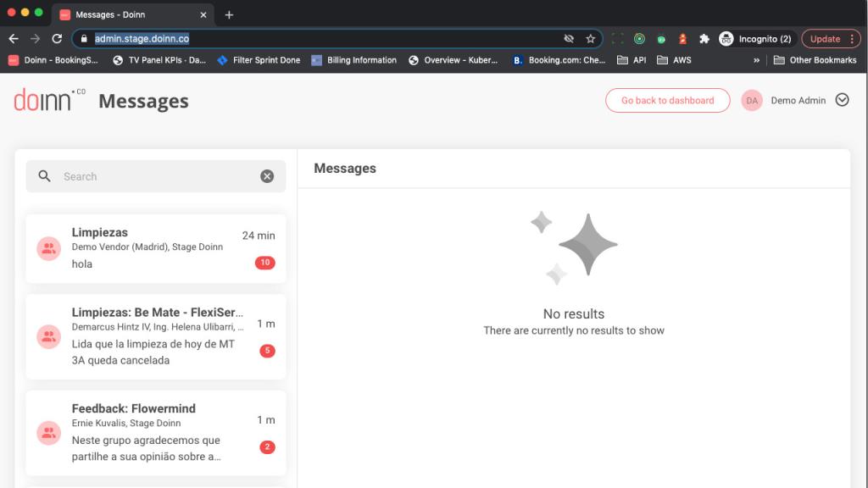Click the Feedback: Flowermind group avatar icon
This screenshot has height=488, width=868.
(48, 433)
